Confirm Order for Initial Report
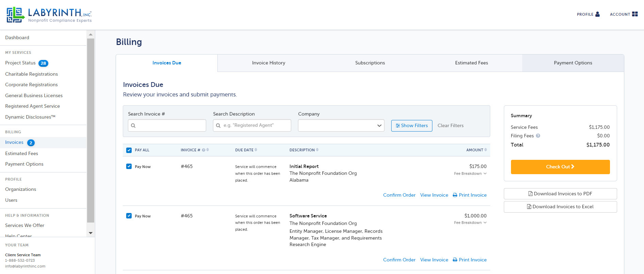The height and width of the screenshot is (274, 644). pos(399,195)
